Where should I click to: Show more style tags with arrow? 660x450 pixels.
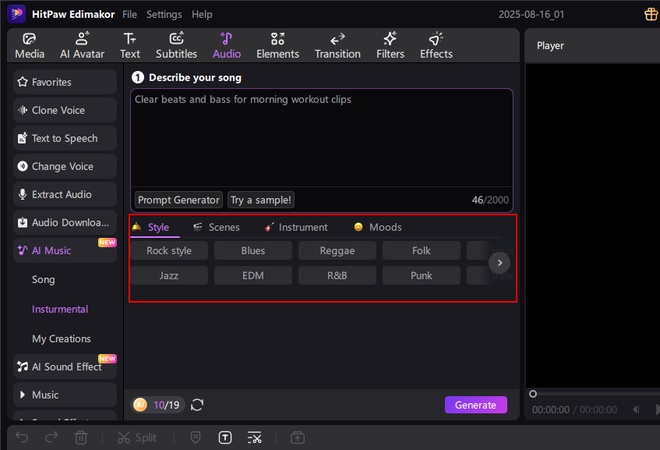[500, 263]
